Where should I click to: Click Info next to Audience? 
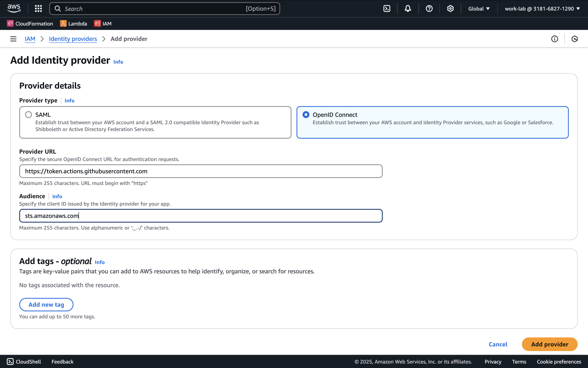(57, 196)
